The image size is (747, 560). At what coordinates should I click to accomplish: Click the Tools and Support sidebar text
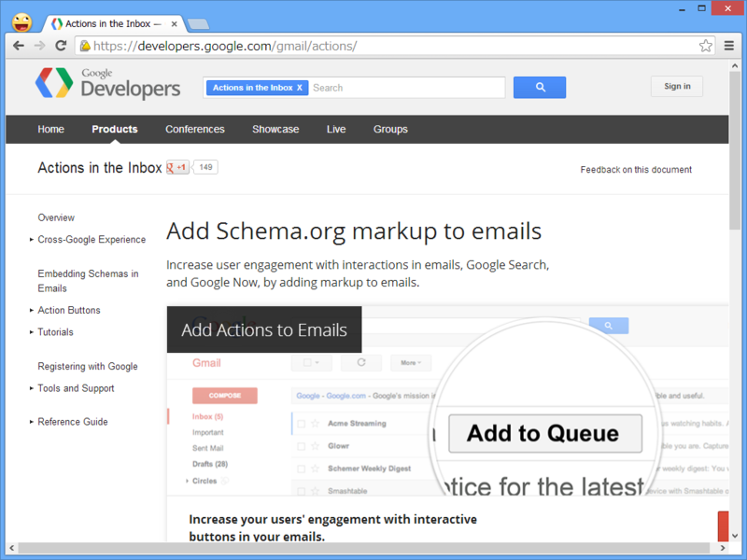(77, 388)
